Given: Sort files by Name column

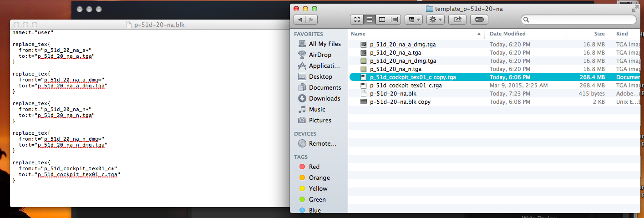Looking at the screenshot, I should click(x=416, y=34).
